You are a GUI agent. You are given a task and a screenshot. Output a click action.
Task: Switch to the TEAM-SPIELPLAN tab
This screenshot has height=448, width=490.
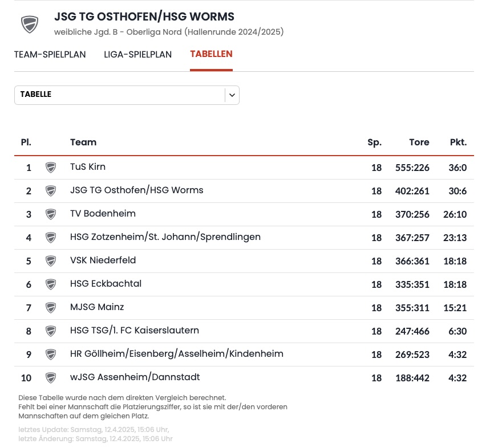click(50, 55)
